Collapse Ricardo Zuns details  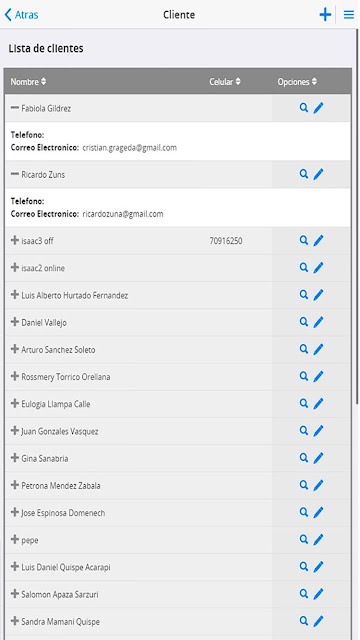click(x=15, y=174)
